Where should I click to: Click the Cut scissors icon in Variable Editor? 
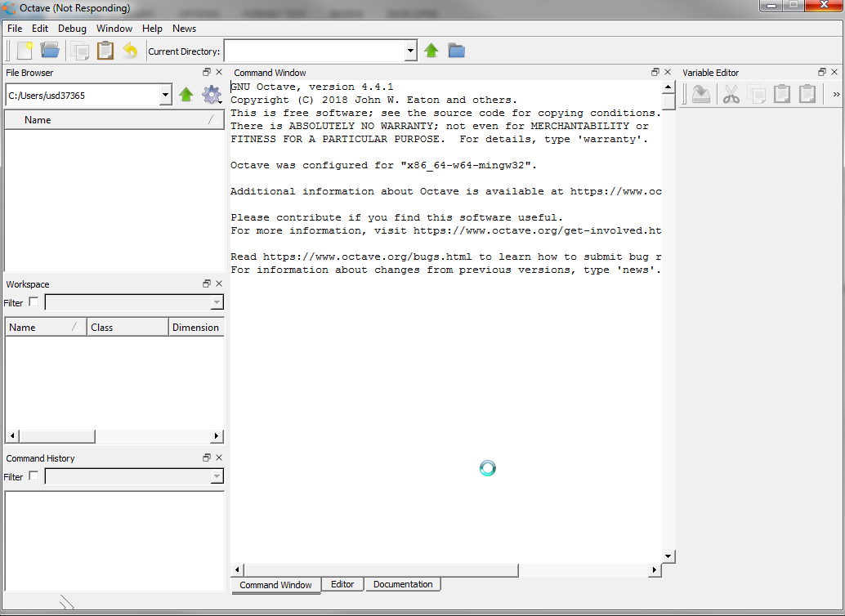731,95
